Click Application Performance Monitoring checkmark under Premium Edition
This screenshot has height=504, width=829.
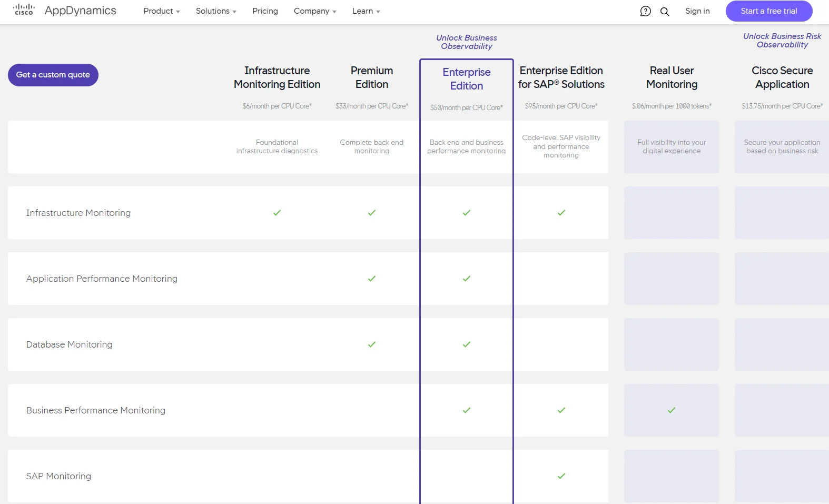click(x=372, y=279)
